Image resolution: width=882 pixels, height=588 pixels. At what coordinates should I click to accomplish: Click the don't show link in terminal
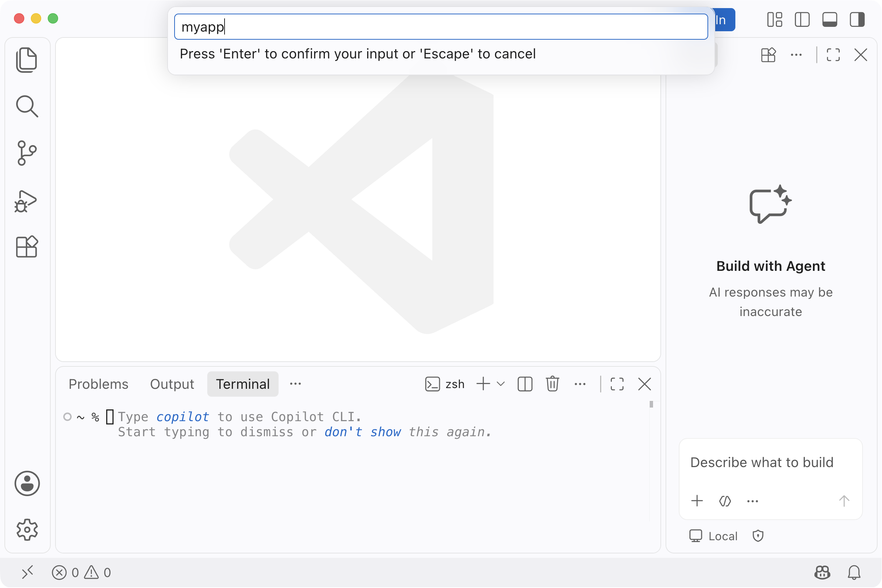[x=363, y=432]
